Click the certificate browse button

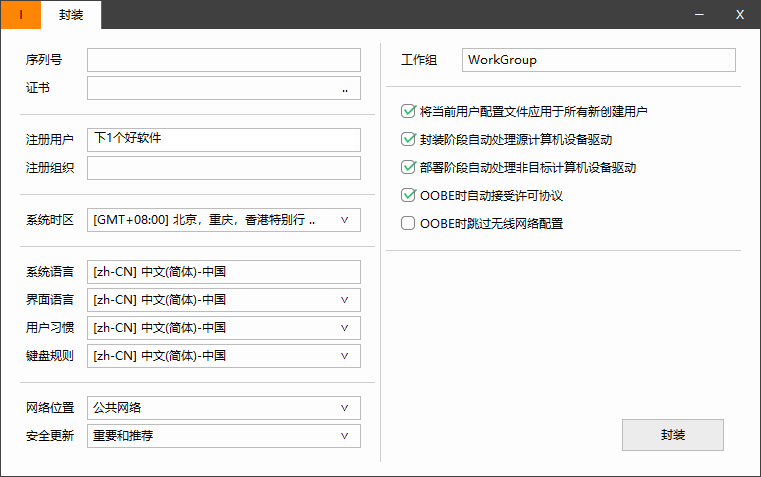pos(345,89)
